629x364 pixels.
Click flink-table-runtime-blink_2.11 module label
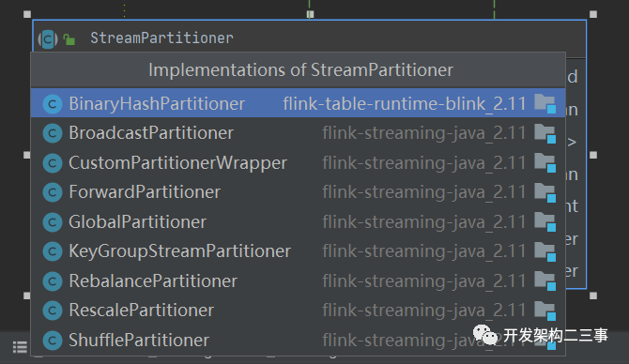pyautogui.click(x=405, y=104)
